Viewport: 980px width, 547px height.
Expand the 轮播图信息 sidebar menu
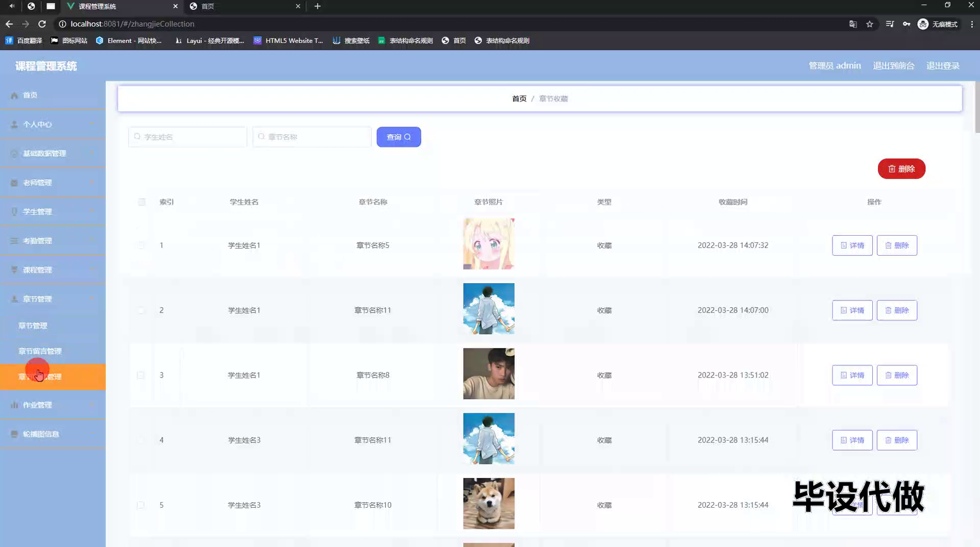coord(53,434)
